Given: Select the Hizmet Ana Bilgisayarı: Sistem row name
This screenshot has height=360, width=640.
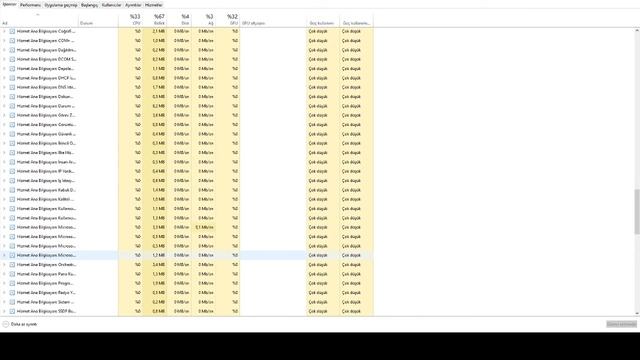Looking at the screenshot, I should pos(45,302).
